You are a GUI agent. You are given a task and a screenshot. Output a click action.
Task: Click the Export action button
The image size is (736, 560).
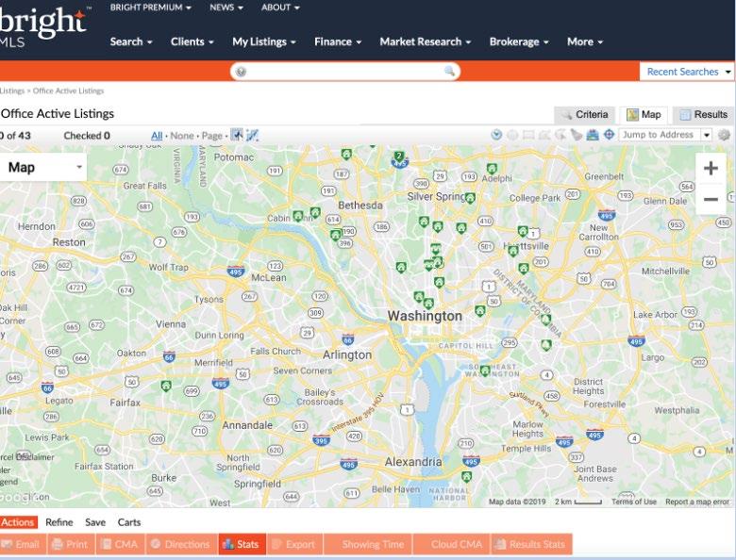294,544
